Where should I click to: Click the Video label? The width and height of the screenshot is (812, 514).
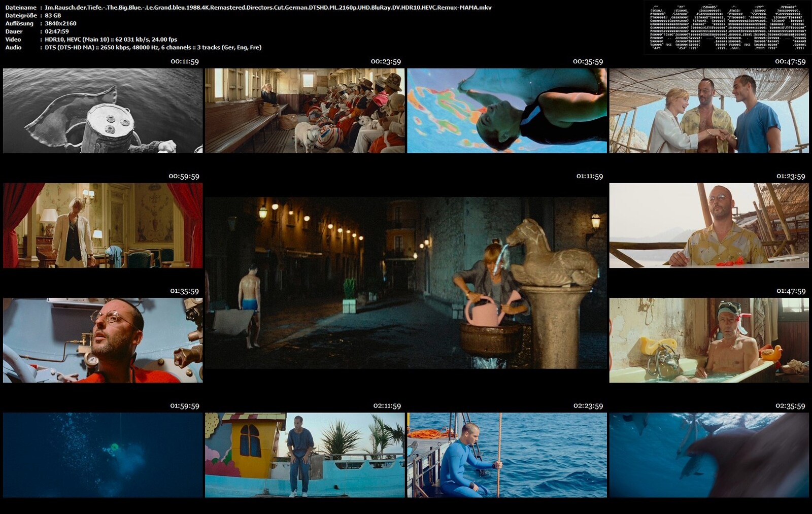coord(13,39)
